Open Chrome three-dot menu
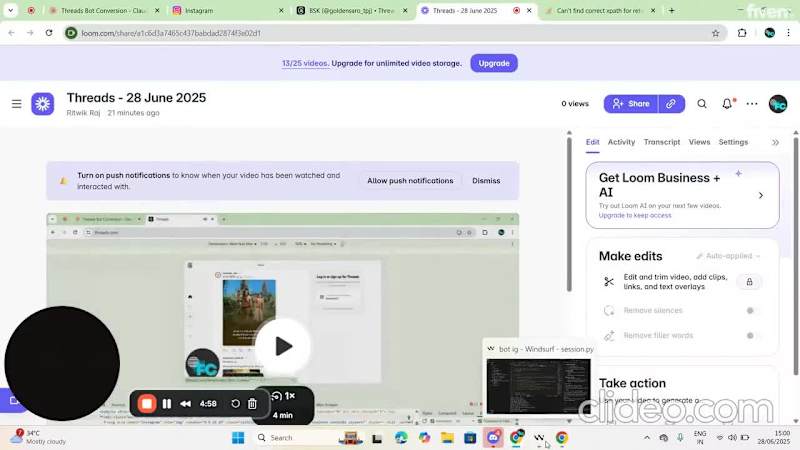The height and width of the screenshot is (450, 800). tap(788, 33)
